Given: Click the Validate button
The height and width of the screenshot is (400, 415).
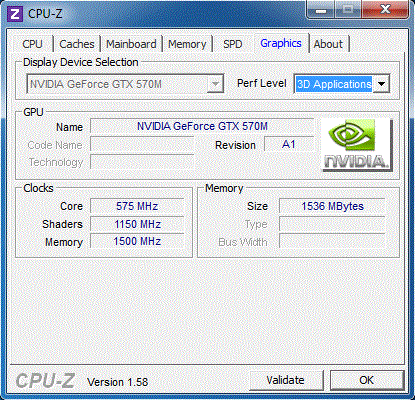Looking at the screenshot, I should click(x=286, y=380).
